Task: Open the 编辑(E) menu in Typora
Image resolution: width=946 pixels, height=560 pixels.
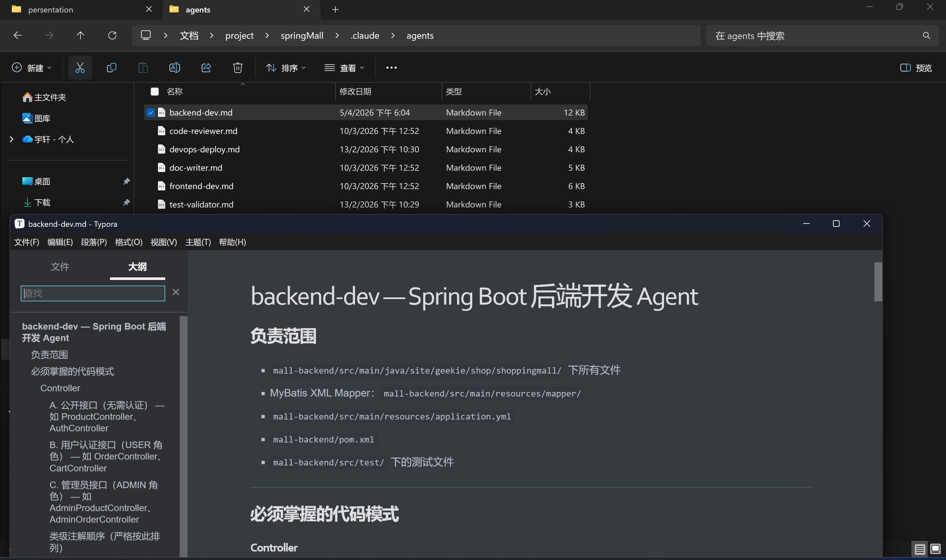Action: [x=60, y=242]
